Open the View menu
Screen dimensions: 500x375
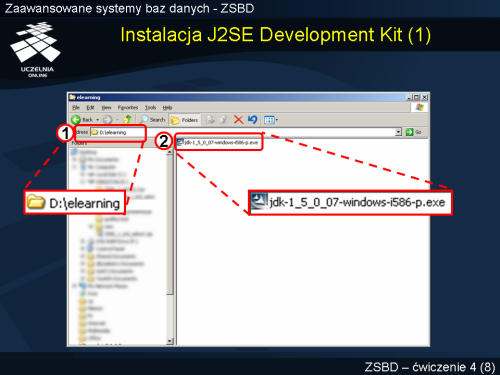click(x=106, y=107)
